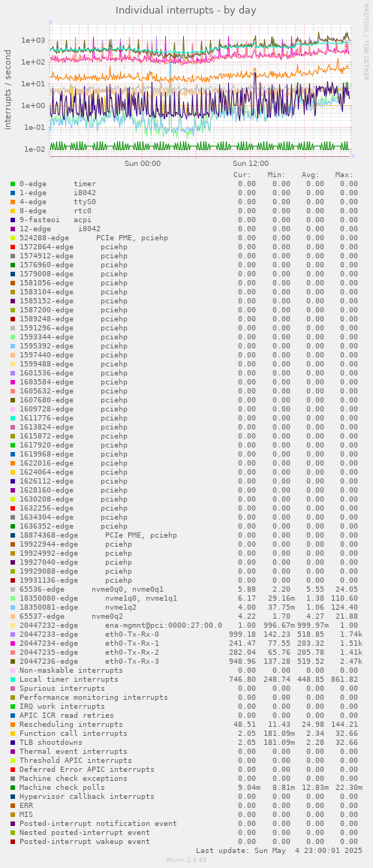
Task: Click the Sun 00:00 time label
Action: point(143,163)
